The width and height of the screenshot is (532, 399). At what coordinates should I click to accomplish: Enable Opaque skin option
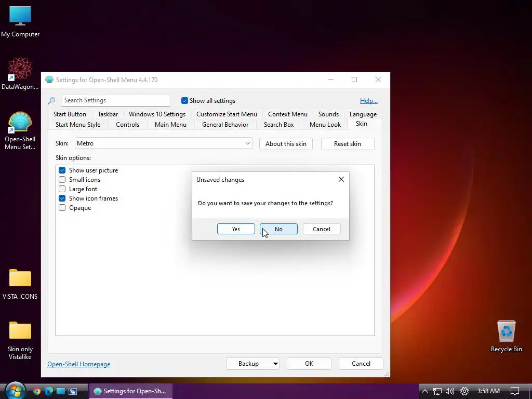(62, 208)
